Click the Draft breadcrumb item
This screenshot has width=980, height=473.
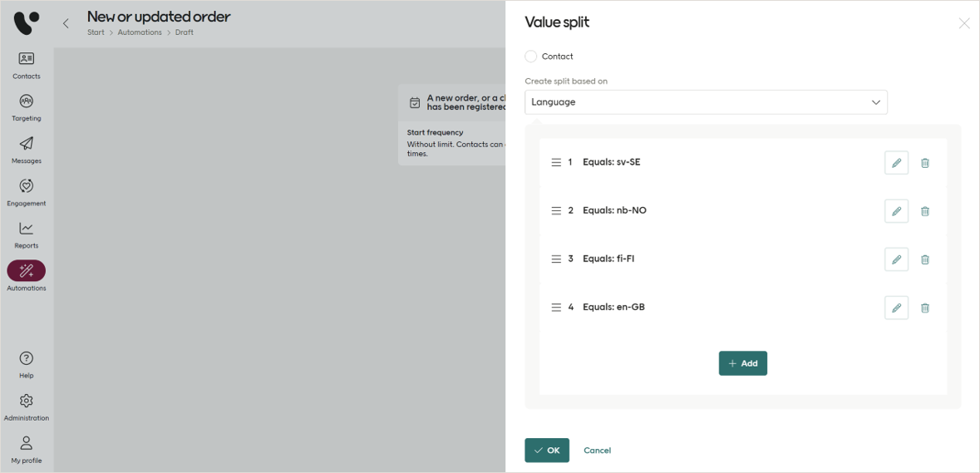[x=184, y=32]
